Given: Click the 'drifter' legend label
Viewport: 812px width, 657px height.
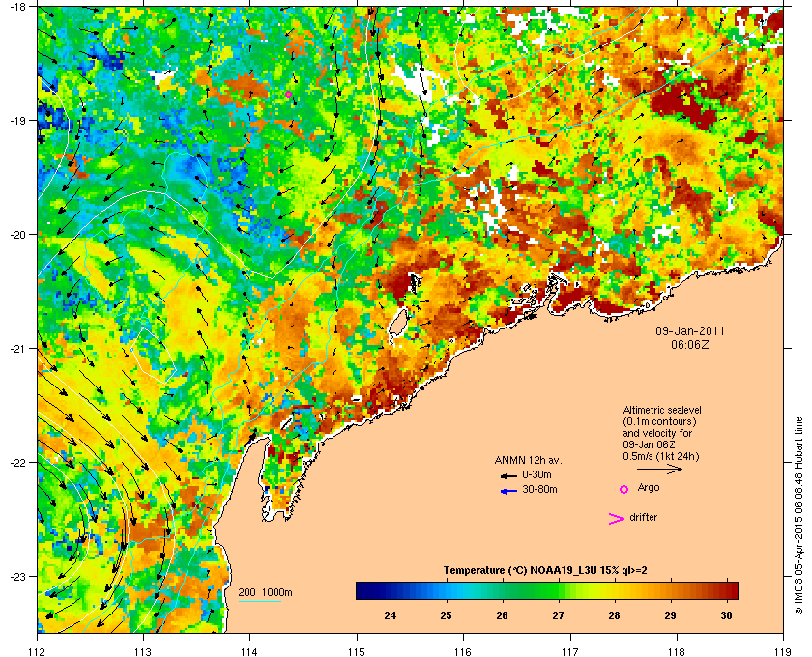Looking at the screenshot, I should 643,517.
